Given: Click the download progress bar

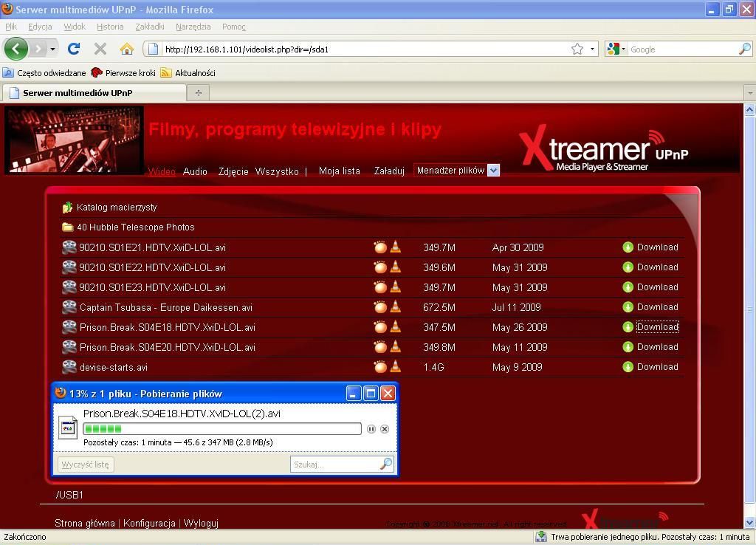Looking at the screenshot, I should 221,429.
